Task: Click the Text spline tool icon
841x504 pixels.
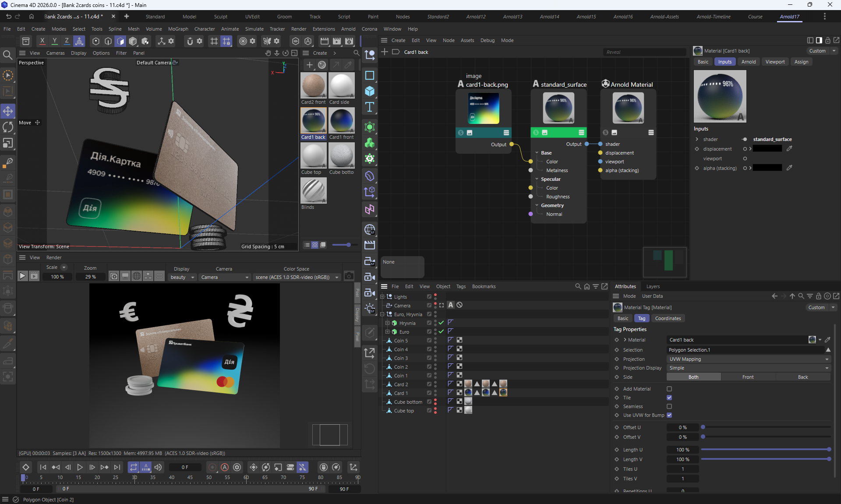Action: click(x=370, y=107)
